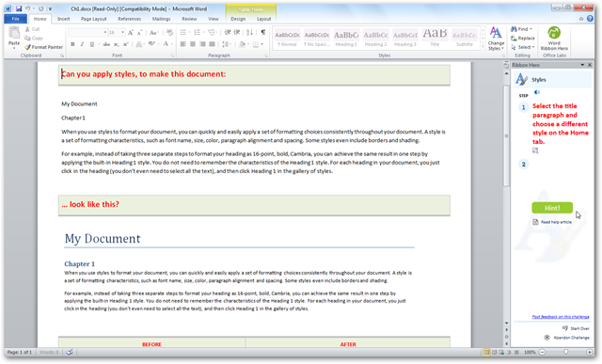602x364 pixels.
Task: Open the Line Spacing dropdown
Action: click(x=226, y=44)
